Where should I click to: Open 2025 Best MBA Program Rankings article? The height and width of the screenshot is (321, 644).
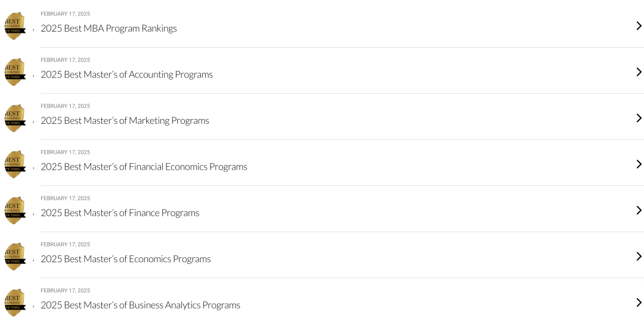pyautogui.click(x=109, y=28)
